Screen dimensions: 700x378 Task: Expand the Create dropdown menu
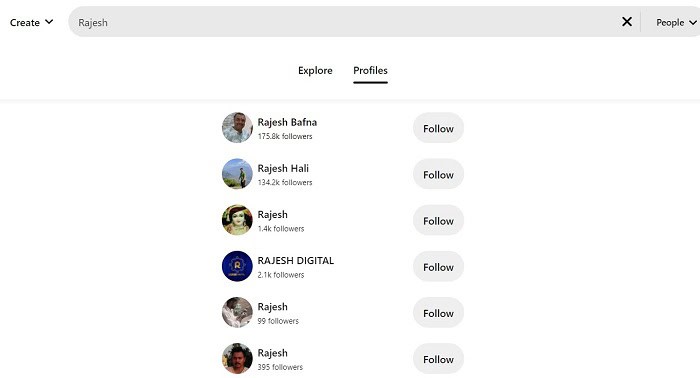coord(31,22)
